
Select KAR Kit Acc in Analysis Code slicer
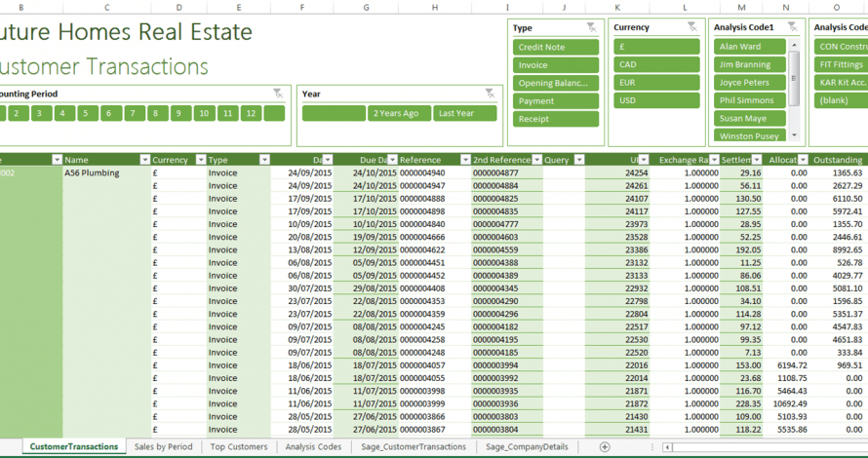click(x=841, y=83)
